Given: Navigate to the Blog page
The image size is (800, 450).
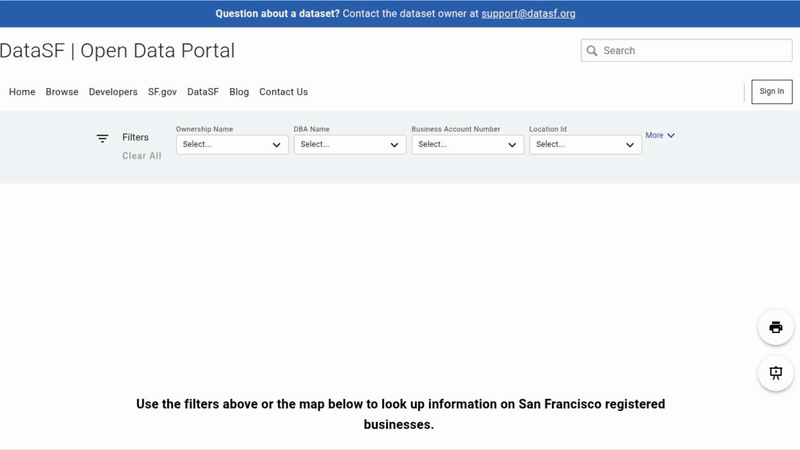Looking at the screenshot, I should pyautogui.click(x=239, y=92).
